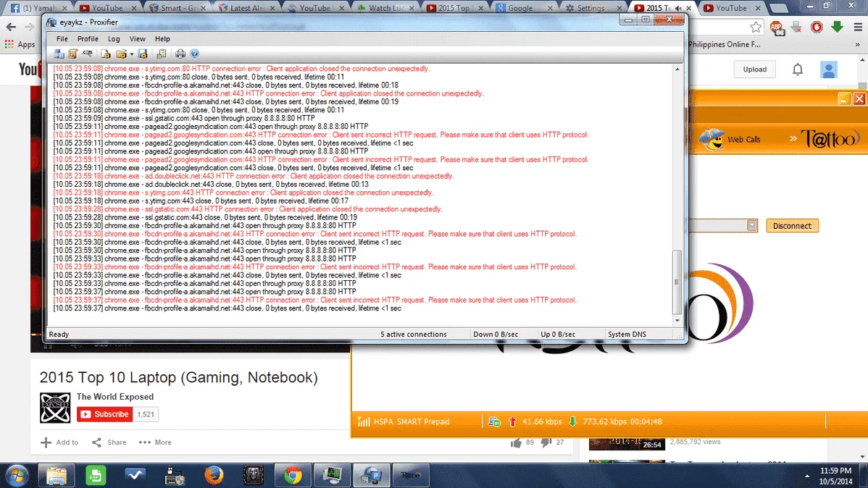This screenshot has width=868, height=488.
Task: Click the green down-arrow extension icon
Action: [837, 27]
